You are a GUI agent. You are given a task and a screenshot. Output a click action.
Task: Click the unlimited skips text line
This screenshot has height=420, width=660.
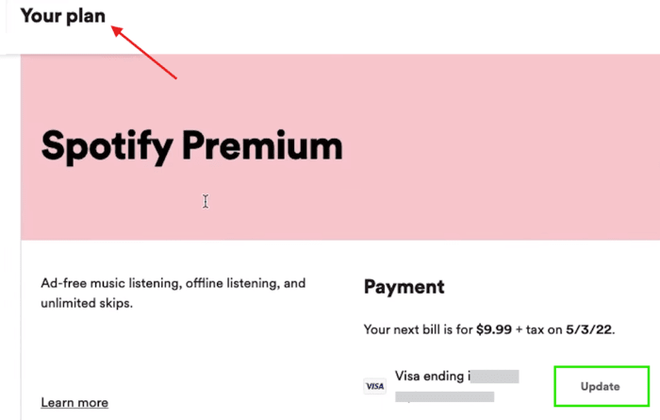[87, 303]
